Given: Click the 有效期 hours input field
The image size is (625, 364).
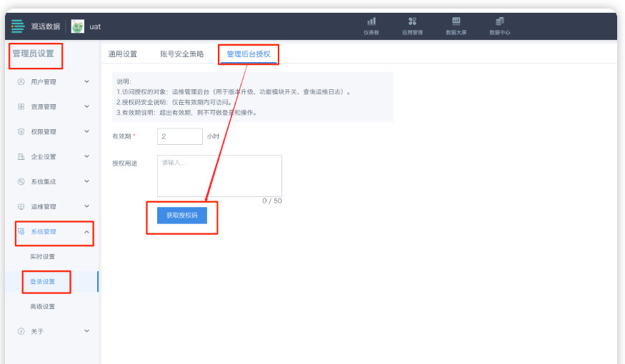Looking at the screenshot, I should tap(179, 136).
